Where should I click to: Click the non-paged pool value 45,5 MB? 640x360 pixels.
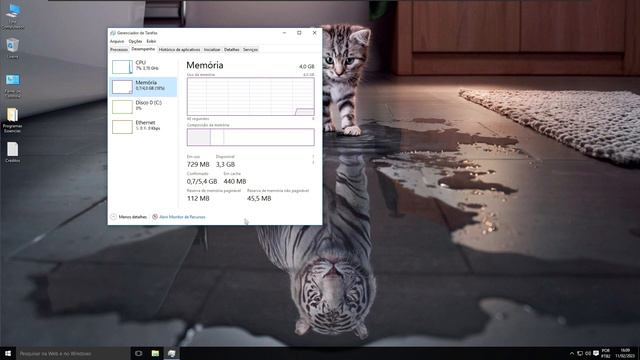259,198
